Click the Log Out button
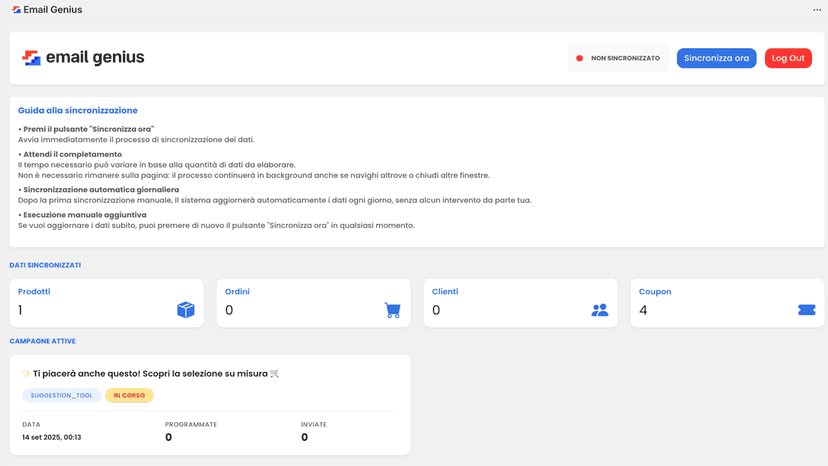This screenshot has height=466, width=828. pyautogui.click(x=788, y=58)
